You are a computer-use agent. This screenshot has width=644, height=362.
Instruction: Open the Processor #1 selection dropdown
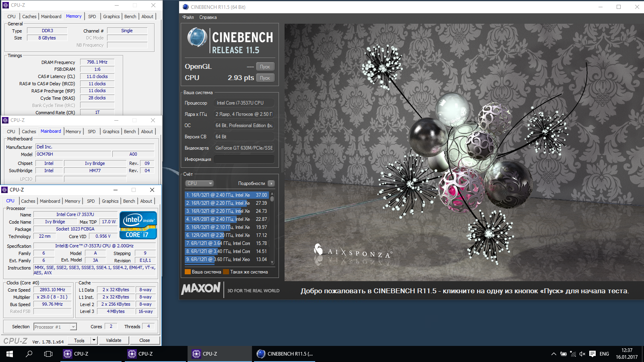pyautogui.click(x=55, y=327)
